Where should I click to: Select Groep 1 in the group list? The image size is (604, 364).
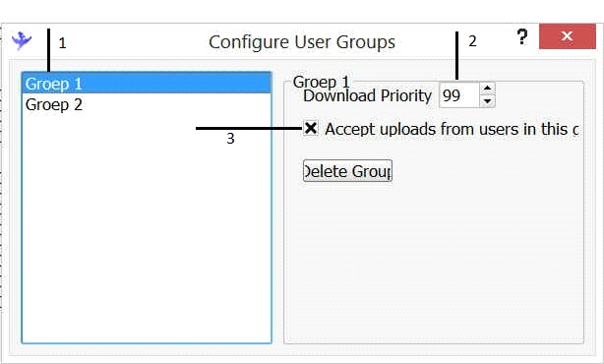147,84
